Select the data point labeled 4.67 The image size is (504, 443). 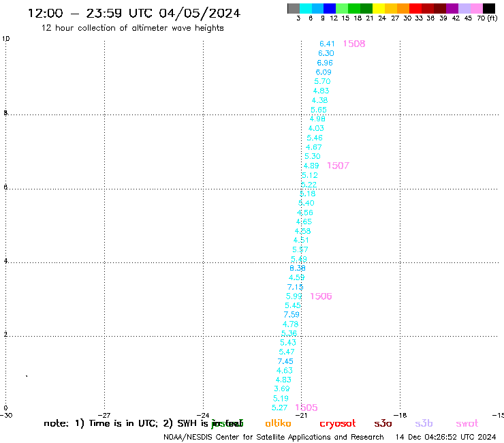pyautogui.click(x=314, y=147)
